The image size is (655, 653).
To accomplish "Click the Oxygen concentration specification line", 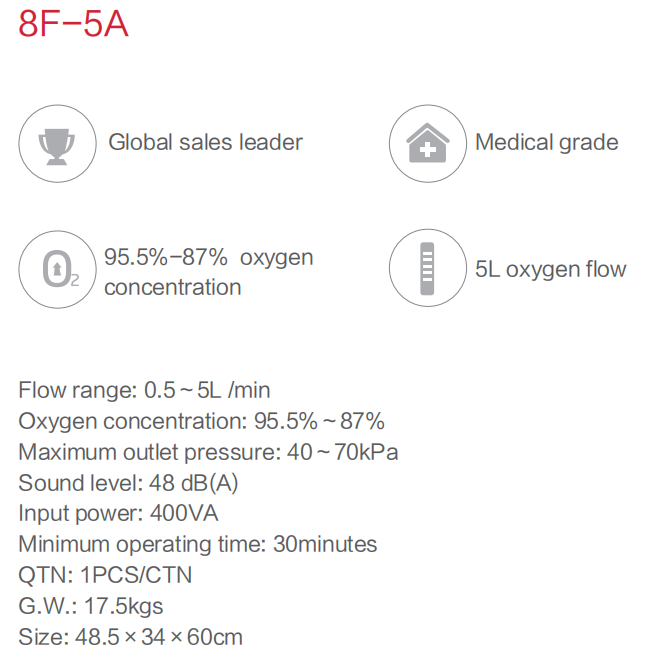I will pyautogui.click(x=201, y=421).
